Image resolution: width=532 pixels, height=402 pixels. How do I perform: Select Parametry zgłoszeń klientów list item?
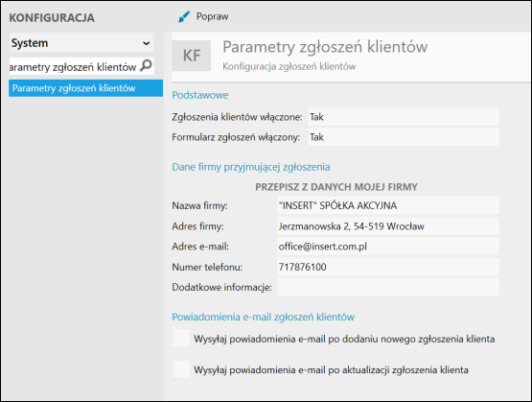coord(86,88)
